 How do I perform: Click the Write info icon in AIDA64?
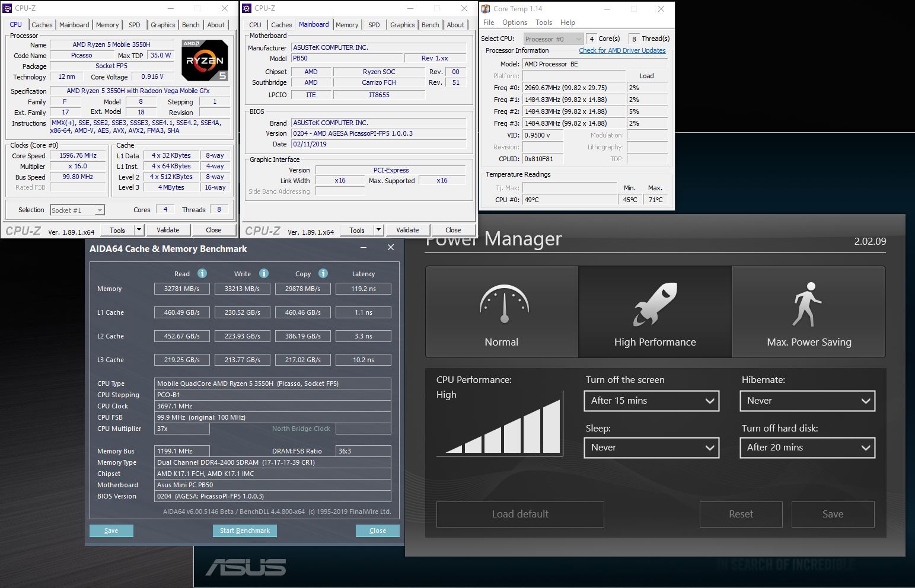tap(264, 273)
